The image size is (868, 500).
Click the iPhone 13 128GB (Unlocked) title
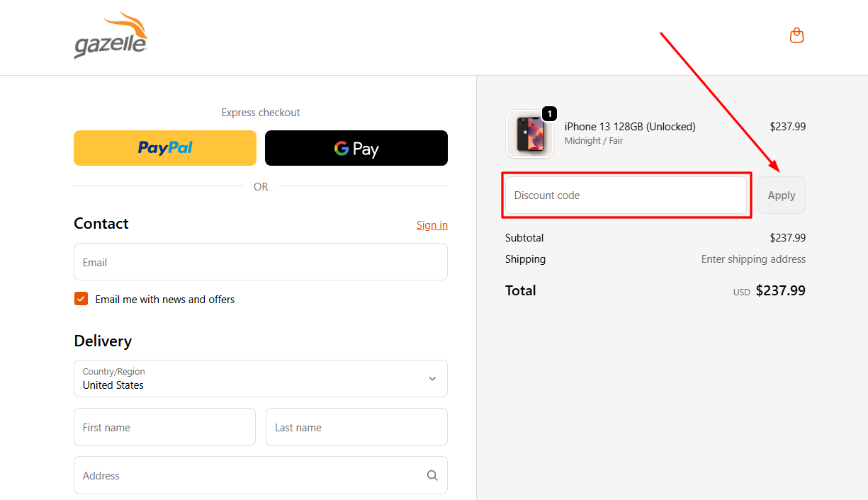(x=630, y=127)
